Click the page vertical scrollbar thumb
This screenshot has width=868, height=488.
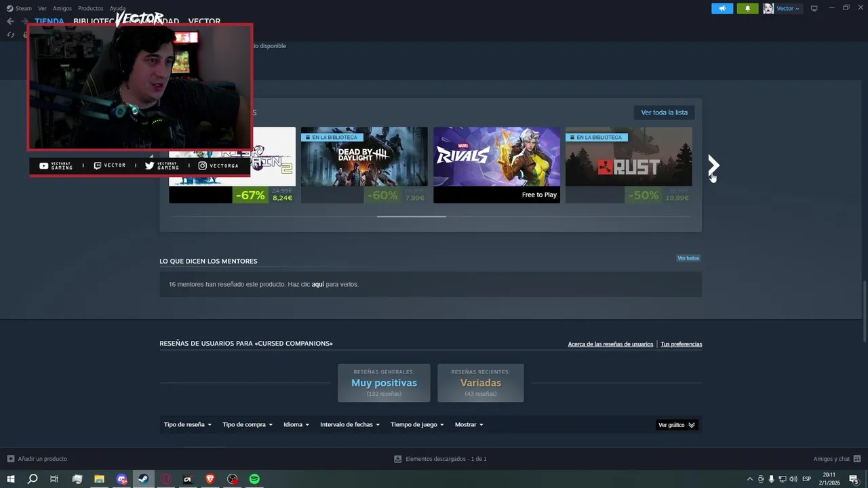864,310
